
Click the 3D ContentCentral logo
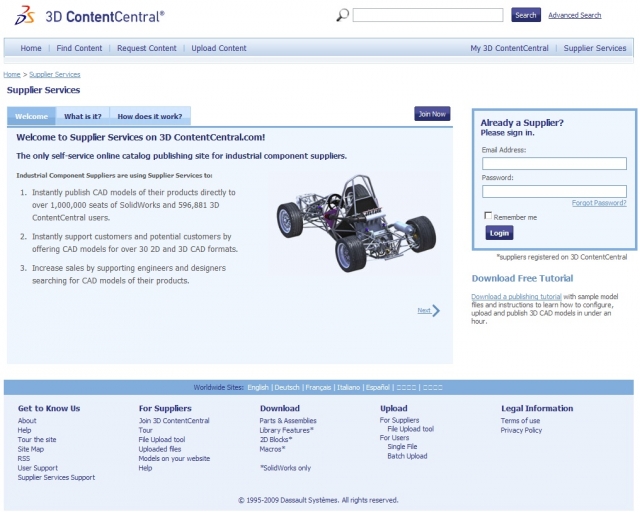[89, 16]
